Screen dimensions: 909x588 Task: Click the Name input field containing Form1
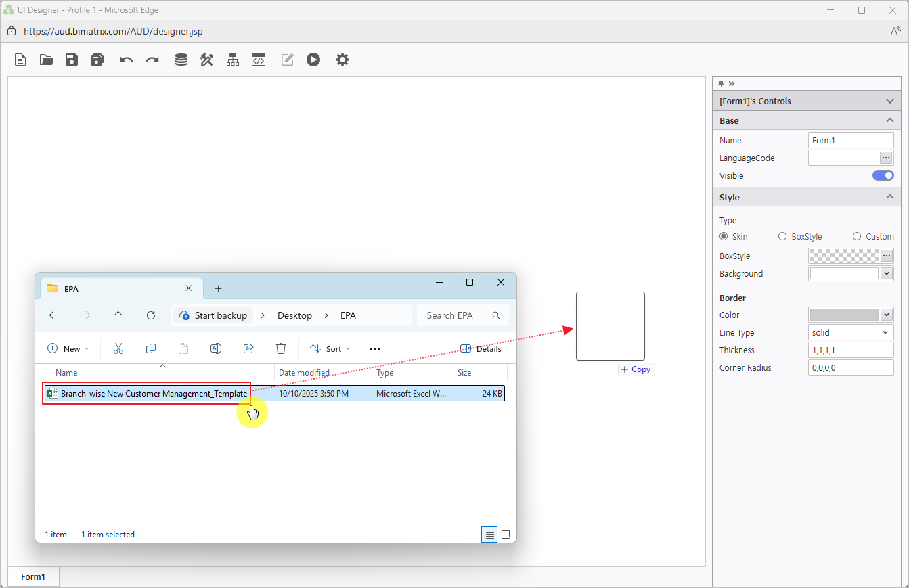850,140
